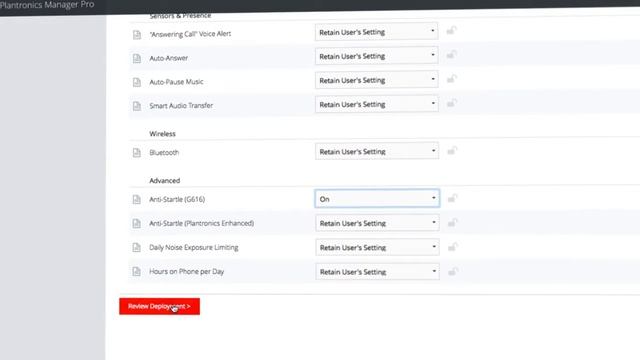640x360 pixels.
Task: Toggle the lock for "Answering Call" Voice Alert
Action: tap(451, 31)
